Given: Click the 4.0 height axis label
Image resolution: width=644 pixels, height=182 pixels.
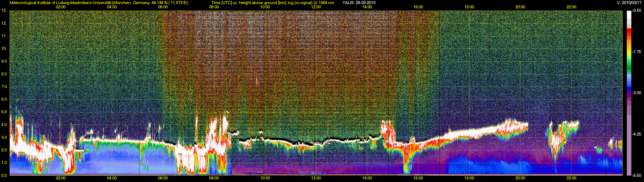Looking at the screenshot, I should 4,125.
